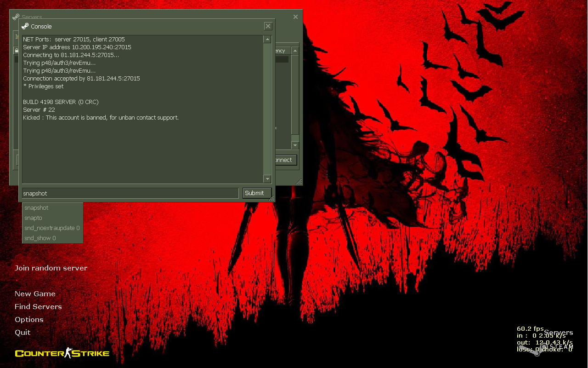Click the '60.2 fps' net graph readout
Screen dimensions: 588x368
click(530, 329)
